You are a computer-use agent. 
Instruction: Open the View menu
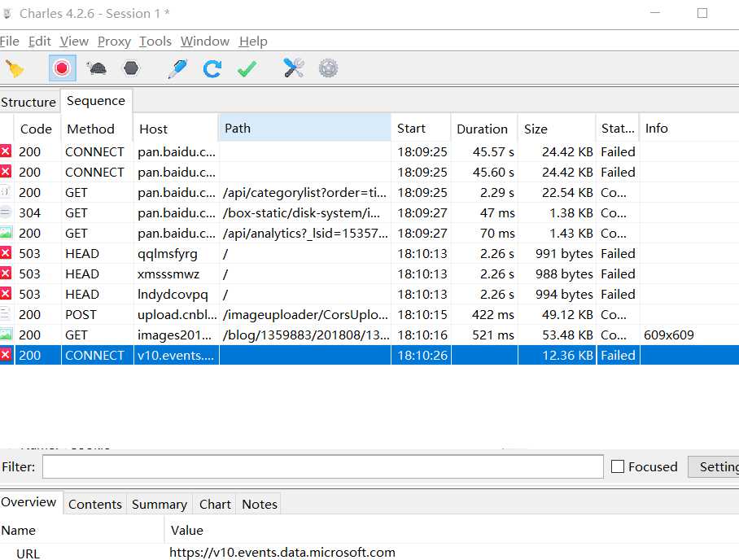point(74,42)
